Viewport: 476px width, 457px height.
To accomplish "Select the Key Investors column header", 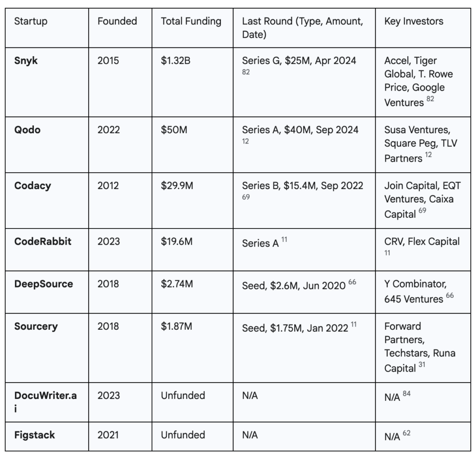I will [423, 28].
